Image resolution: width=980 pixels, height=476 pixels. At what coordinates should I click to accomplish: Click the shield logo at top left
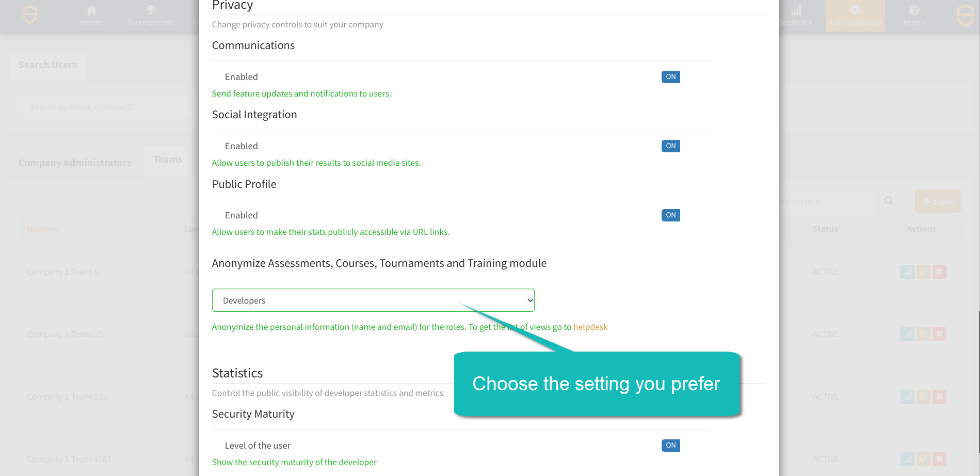pos(30,15)
